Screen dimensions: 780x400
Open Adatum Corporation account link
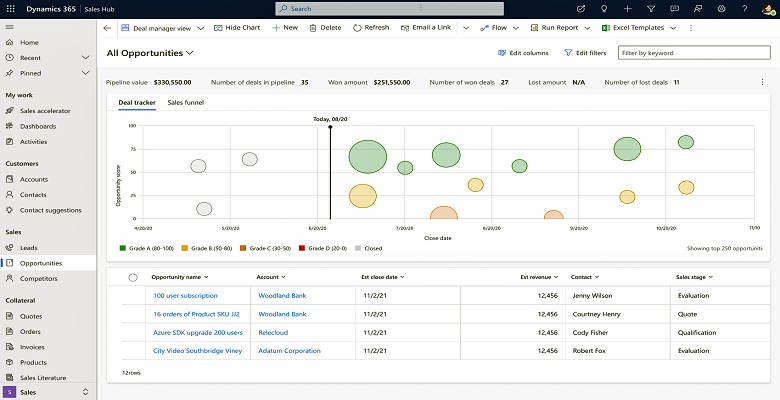point(290,351)
